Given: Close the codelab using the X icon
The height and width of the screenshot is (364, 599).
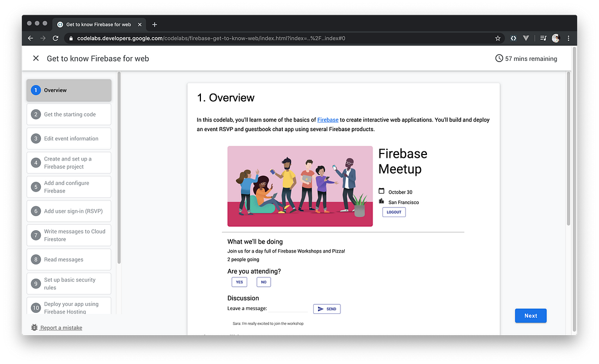Looking at the screenshot, I should [36, 58].
